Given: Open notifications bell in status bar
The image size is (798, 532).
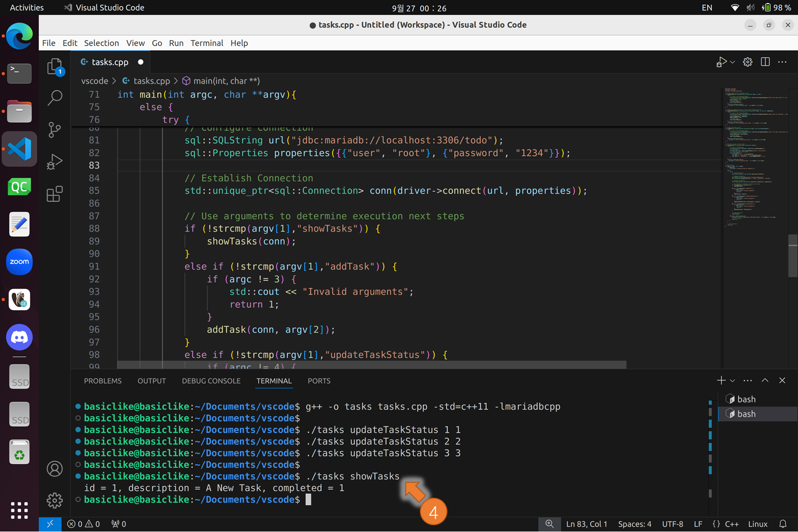Looking at the screenshot, I should pyautogui.click(x=783, y=524).
